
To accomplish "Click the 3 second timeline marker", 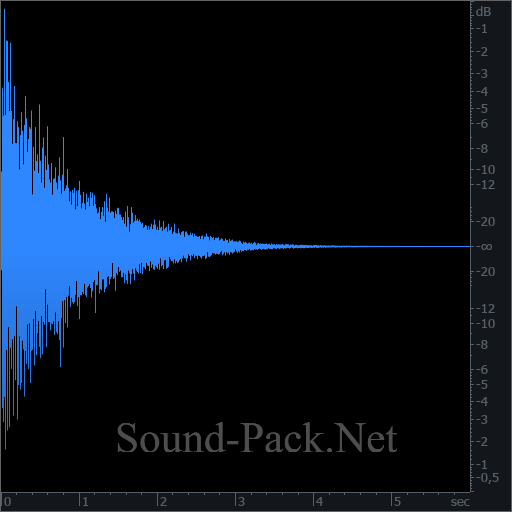I will pos(241,502).
